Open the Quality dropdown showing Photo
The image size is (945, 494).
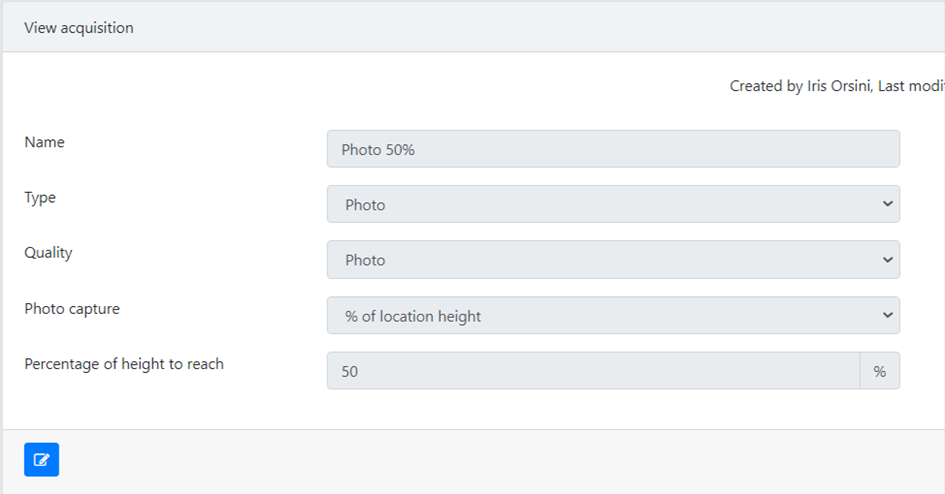tap(613, 260)
